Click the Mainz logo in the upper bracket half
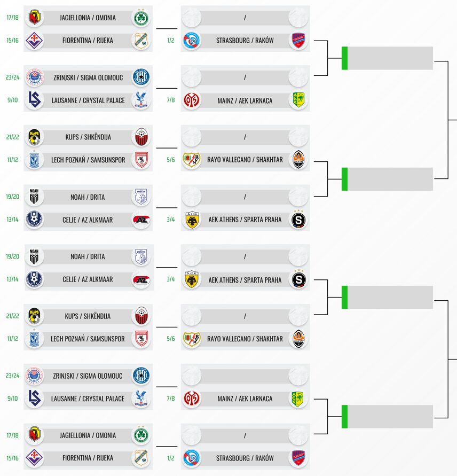Viewport: 457px width, 476px height. (x=192, y=100)
